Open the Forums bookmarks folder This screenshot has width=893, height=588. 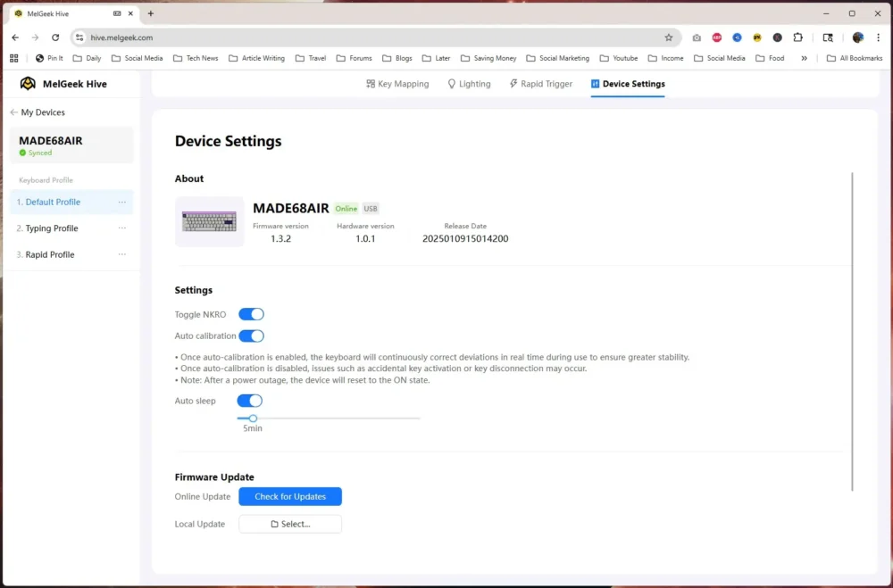[x=354, y=58]
